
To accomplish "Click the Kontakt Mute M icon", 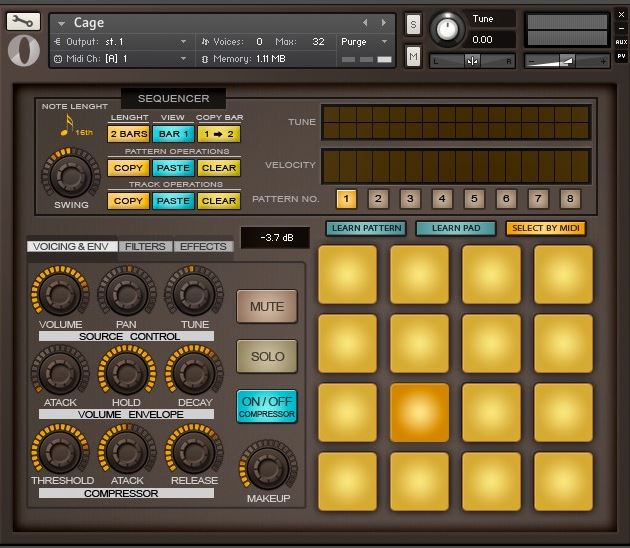I will (413, 57).
